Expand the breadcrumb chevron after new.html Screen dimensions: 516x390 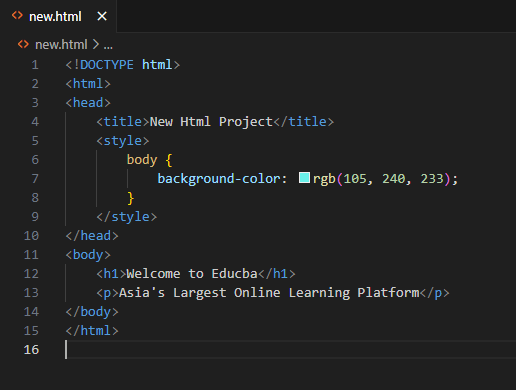96,44
